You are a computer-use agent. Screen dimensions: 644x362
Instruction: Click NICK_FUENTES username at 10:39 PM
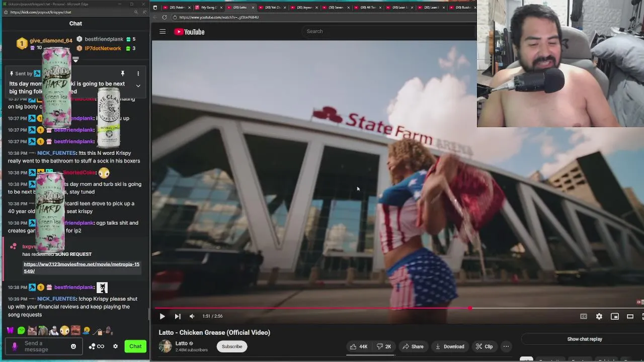(x=57, y=299)
